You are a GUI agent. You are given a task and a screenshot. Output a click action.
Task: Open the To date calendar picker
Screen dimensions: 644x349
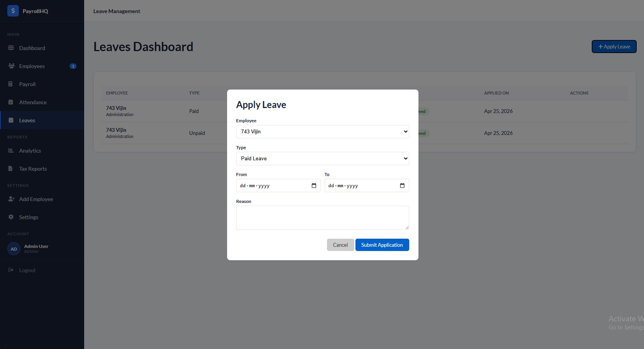click(402, 186)
